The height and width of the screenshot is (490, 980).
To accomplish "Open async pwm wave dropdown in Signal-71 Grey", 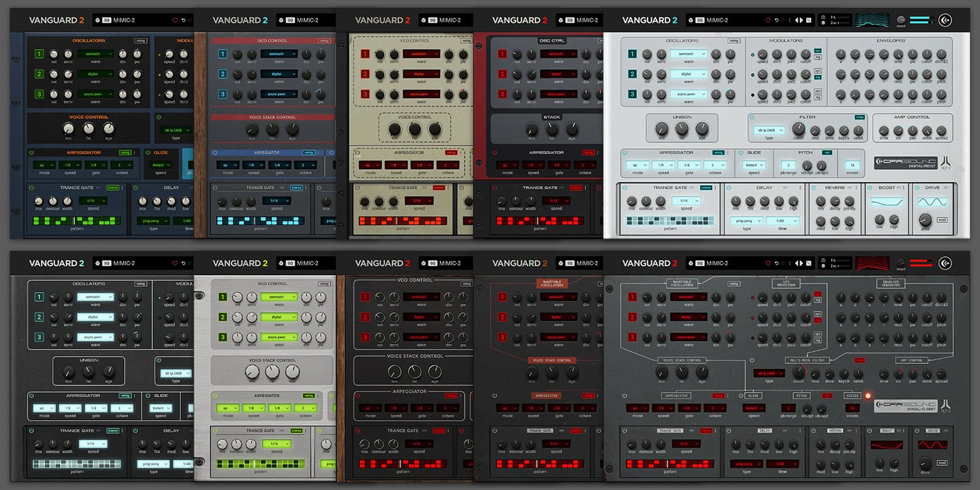I will tap(689, 337).
